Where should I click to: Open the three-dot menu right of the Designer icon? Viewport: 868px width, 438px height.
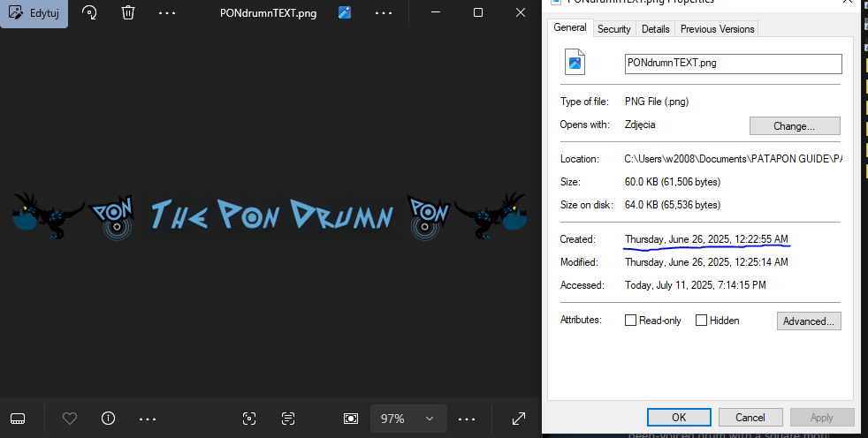(x=383, y=12)
